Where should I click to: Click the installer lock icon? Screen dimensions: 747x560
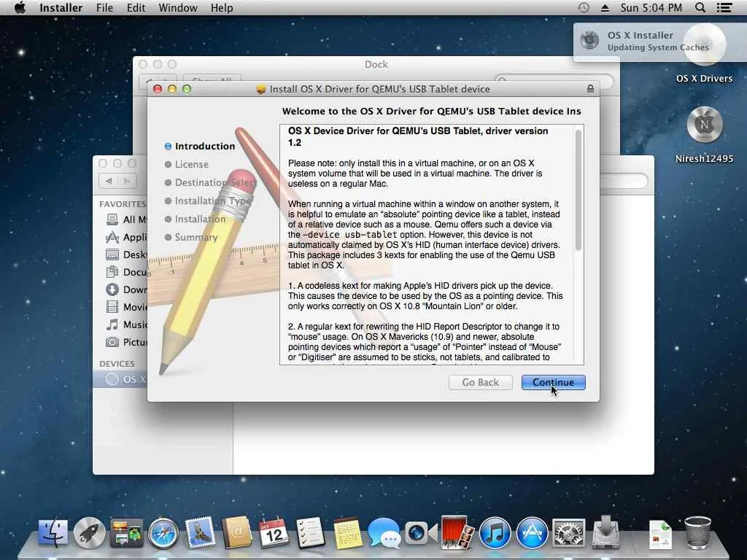(590, 88)
